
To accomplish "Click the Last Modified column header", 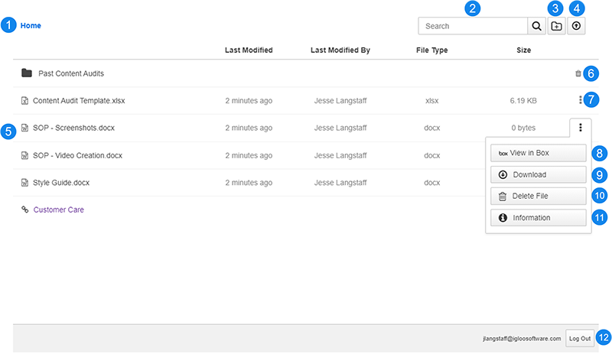I will [x=249, y=50].
